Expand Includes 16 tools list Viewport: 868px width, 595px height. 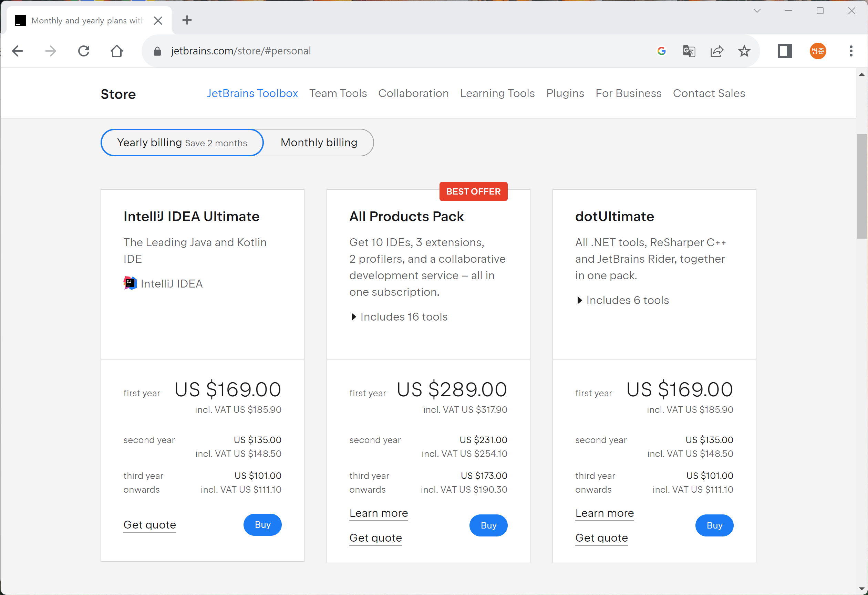(x=398, y=317)
